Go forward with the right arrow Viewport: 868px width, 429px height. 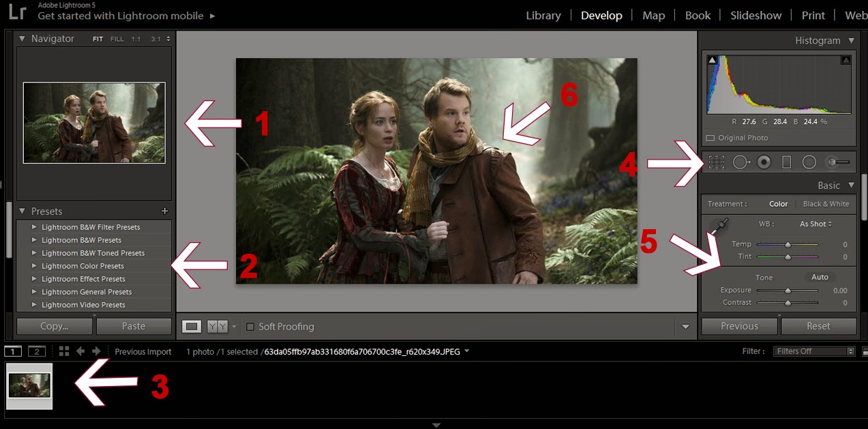click(96, 351)
